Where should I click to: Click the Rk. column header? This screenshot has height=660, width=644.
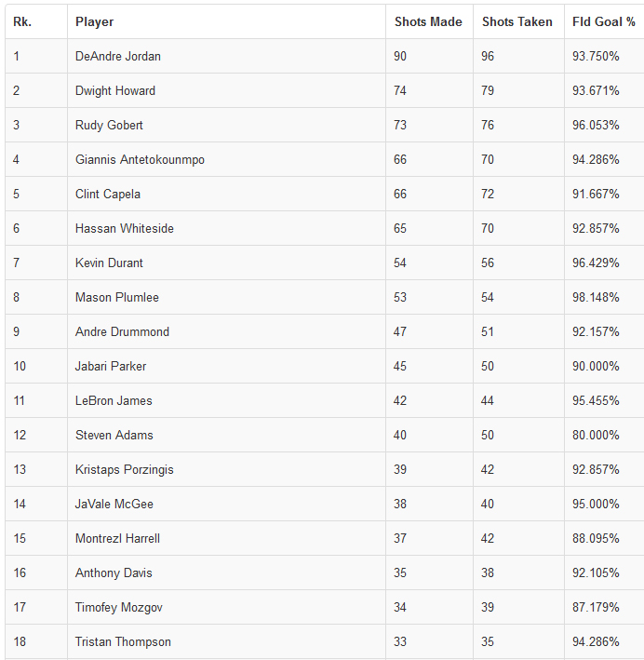point(22,21)
